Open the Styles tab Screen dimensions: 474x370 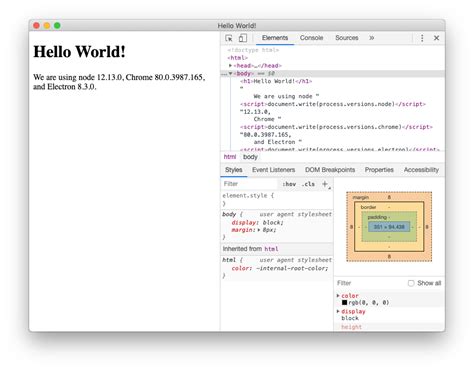[x=233, y=170]
